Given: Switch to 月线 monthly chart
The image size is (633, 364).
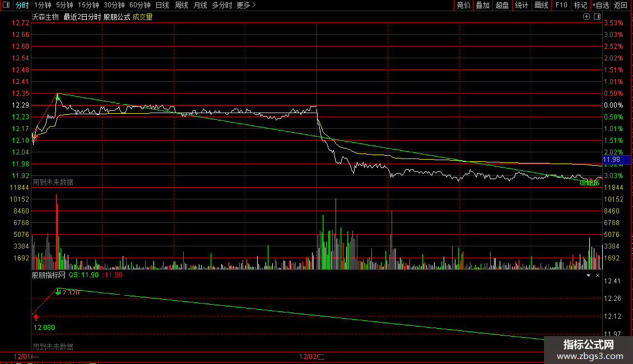Looking at the screenshot, I should [200, 5].
